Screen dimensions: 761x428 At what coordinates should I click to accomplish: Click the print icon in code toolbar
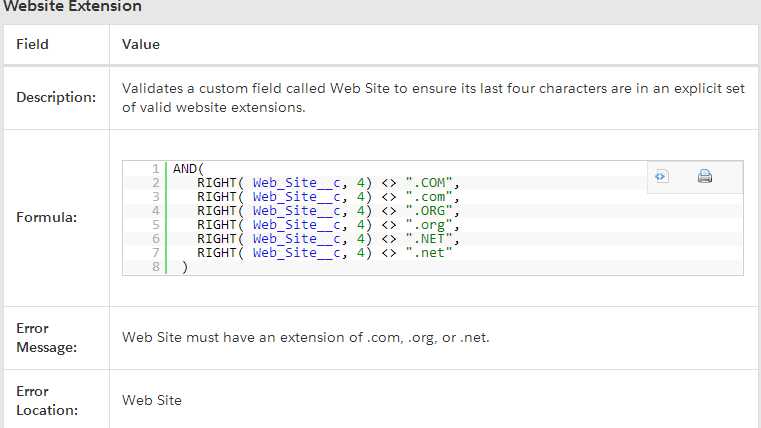click(x=704, y=177)
